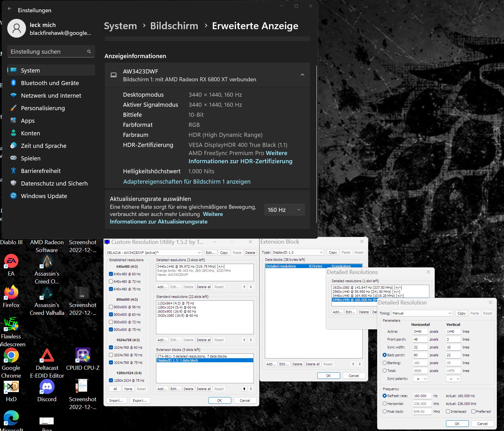The image size is (504, 431).
Task: Select the Blanking radio button
Action: [x=384, y=363]
